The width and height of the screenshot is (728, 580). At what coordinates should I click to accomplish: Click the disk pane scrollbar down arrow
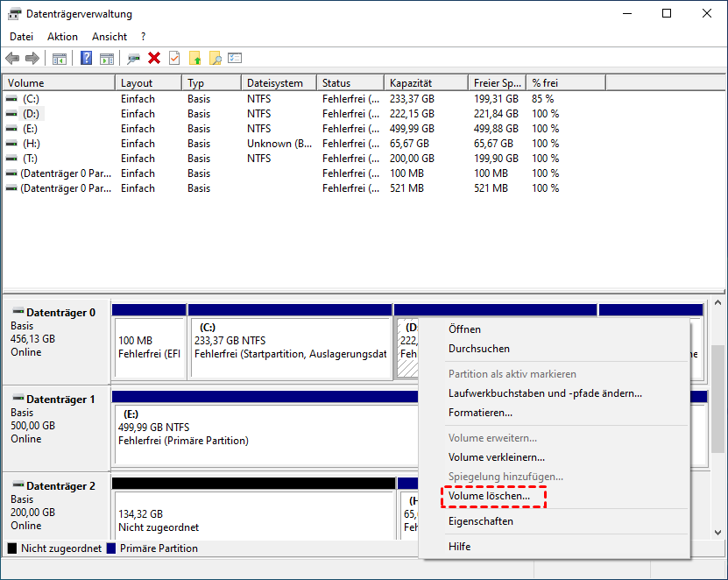click(x=717, y=533)
